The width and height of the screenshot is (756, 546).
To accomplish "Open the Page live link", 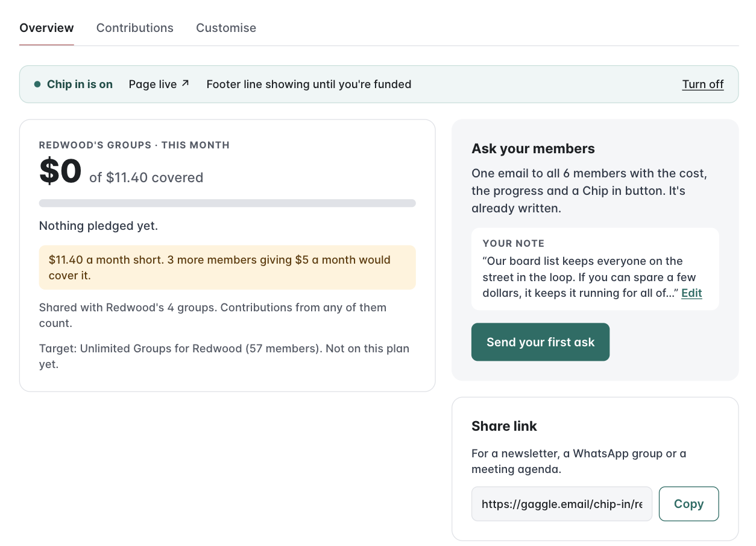I will tap(159, 84).
